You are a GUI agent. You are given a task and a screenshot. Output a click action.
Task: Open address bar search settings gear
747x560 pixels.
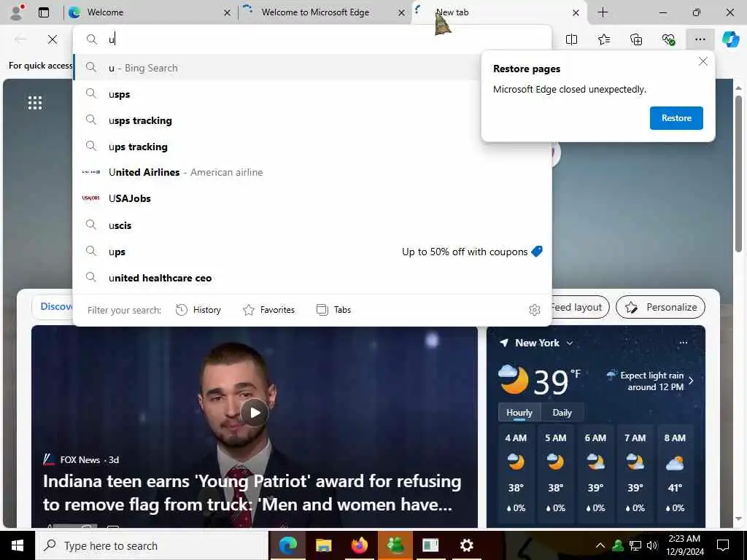click(535, 310)
